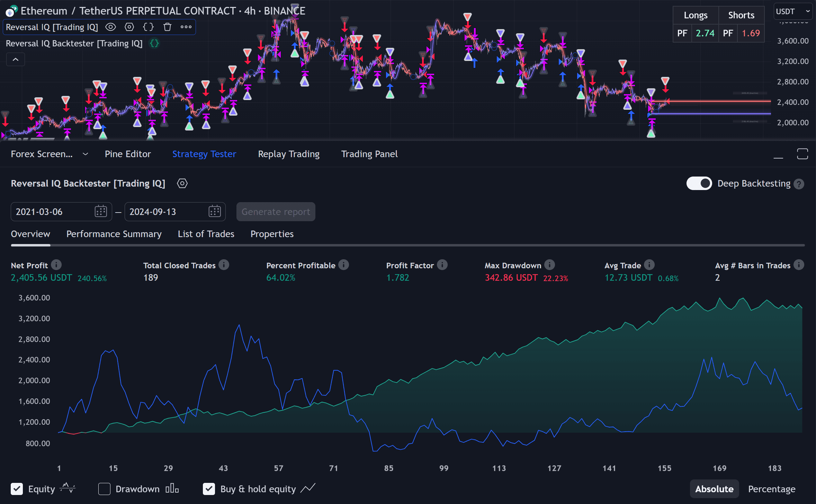Click Total Closed Trades value 189
The width and height of the screenshot is (816, 504).
[151, 278]
